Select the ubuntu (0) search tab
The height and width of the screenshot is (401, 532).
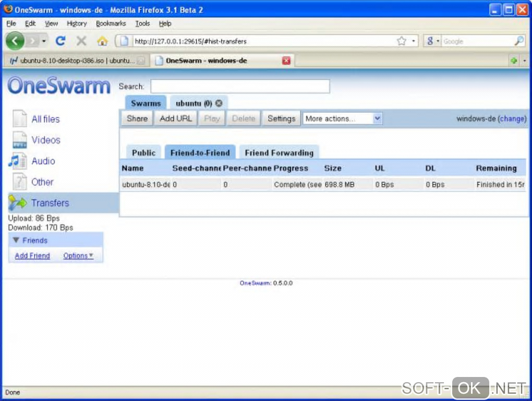coord(194,103)
